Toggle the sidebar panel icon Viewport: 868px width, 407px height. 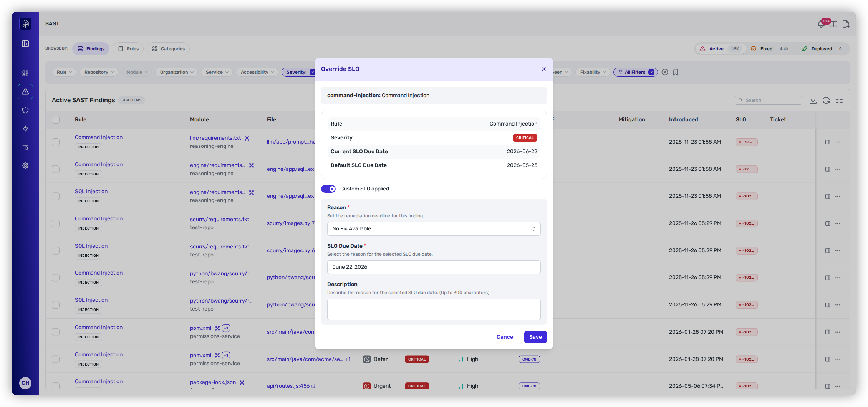(x=25, y=44)
